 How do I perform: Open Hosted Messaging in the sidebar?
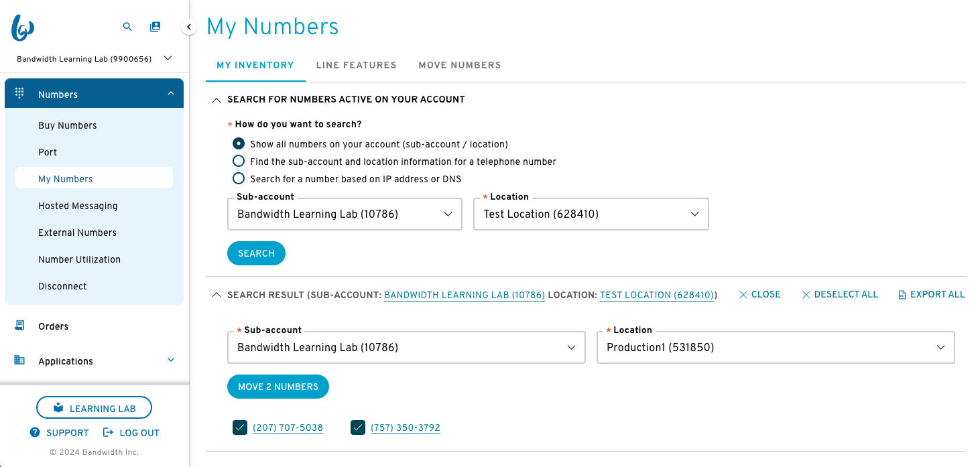(78, 206)
